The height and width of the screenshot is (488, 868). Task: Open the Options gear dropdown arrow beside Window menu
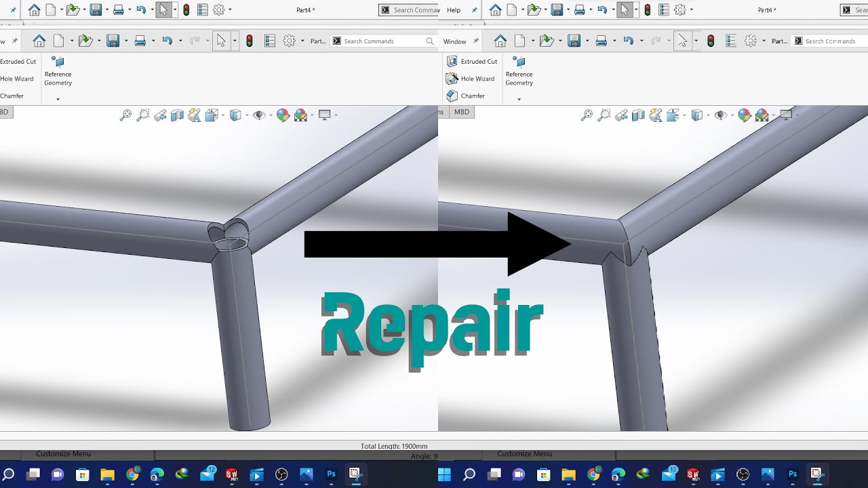point(764,41)
